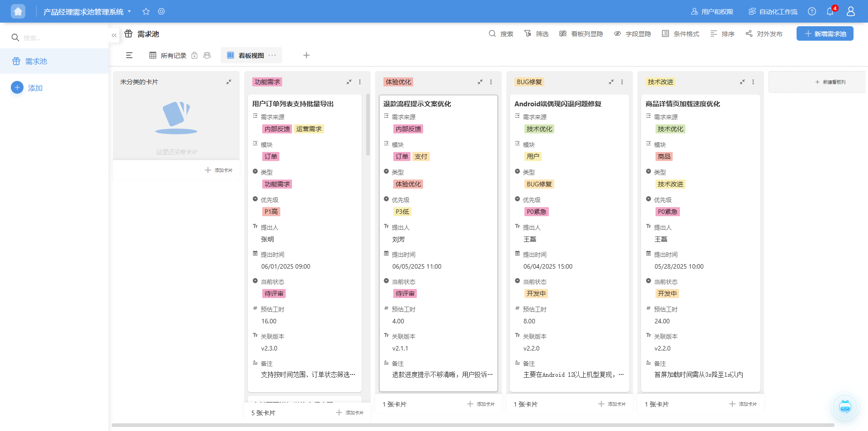868x431 pixels.
Task: Open the view list hamburger icon
Action: point(129,55)
